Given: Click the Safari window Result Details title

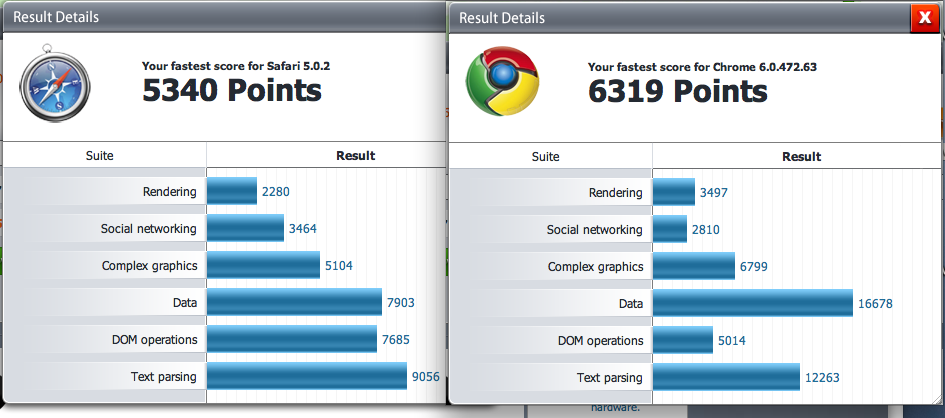Looking at the screenshot, I should tap(56, 17).
